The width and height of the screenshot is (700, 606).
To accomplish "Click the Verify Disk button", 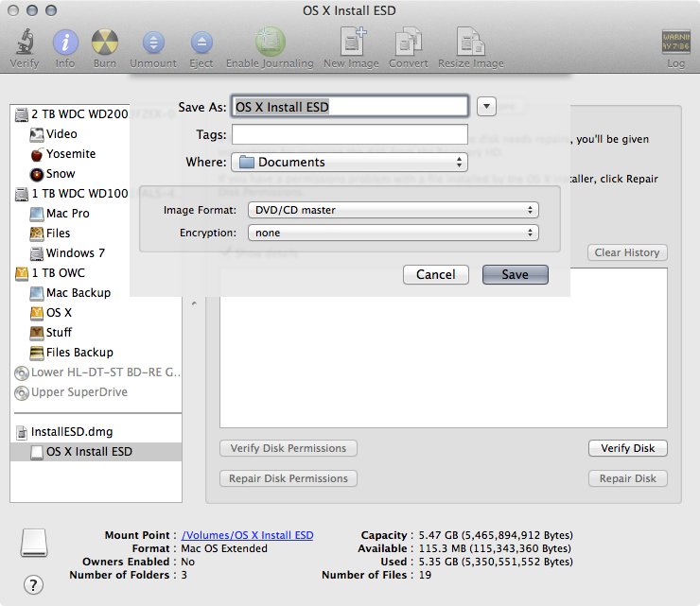I will (x=628, y=448).
